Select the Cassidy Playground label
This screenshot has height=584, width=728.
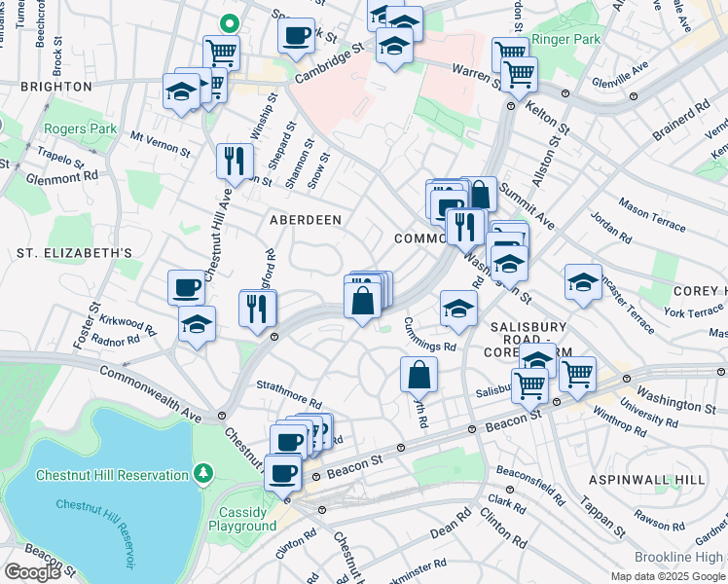[x=242, y=519]
